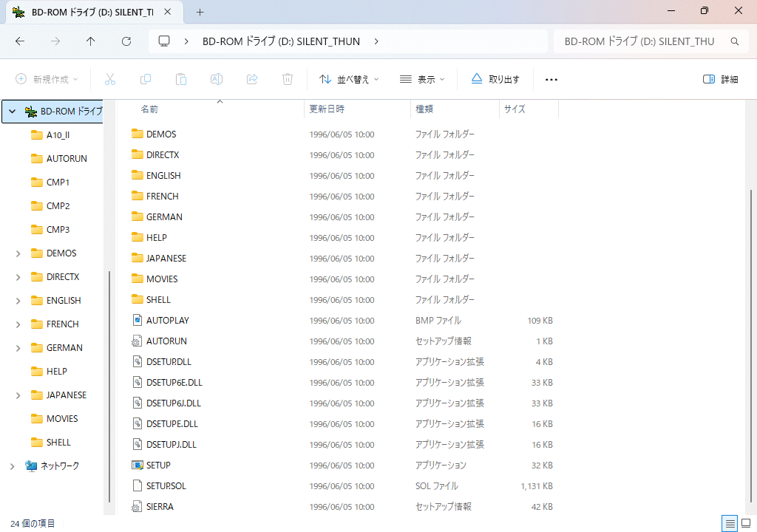The image size is (757, 532).
Task: Click the Share icon in toolbar
Action: [x=252, y=79]
